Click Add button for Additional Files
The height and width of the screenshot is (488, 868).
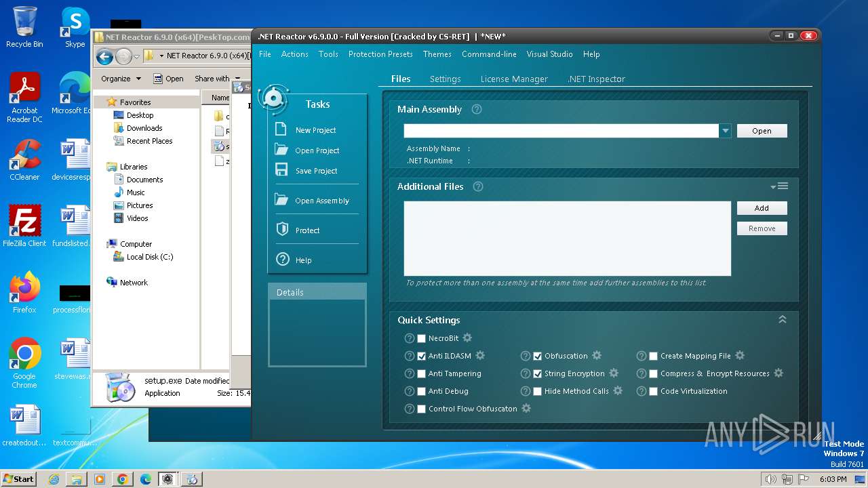(762, 208)
